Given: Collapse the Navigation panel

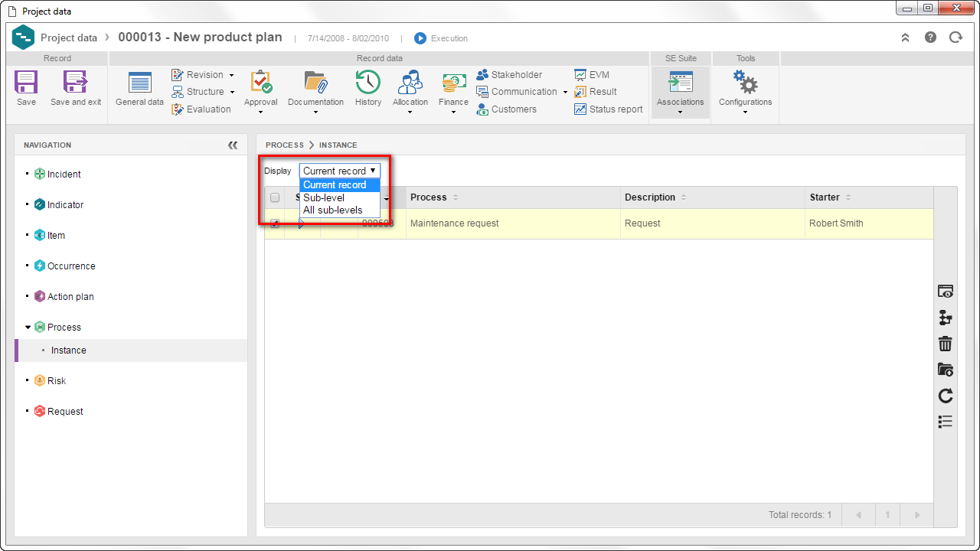Looking at the screenshot, I should coord(233,145).
